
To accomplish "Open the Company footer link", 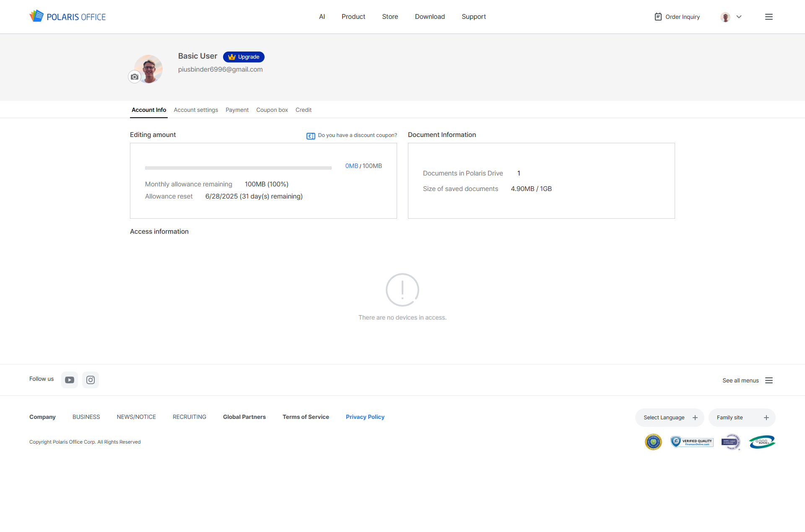I will pyautogui.click(x=42, y=417).
